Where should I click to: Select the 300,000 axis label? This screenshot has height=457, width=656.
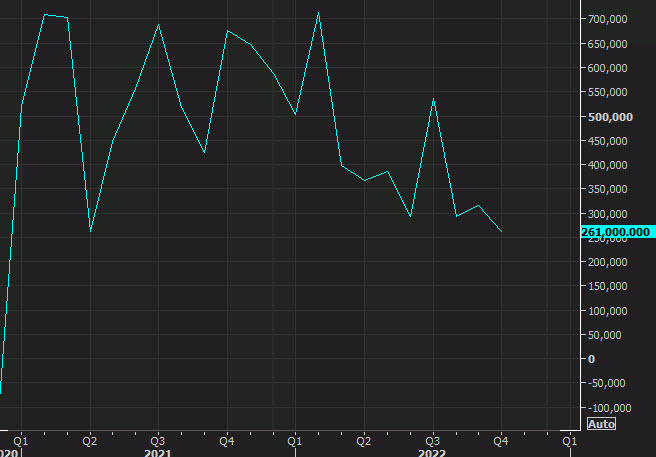(607, 214)
